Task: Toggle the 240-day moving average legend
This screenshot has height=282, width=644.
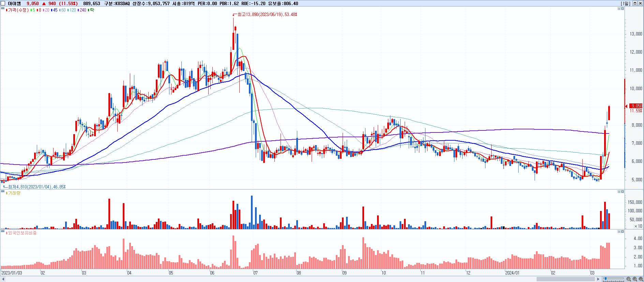Action: pyautogui.click(x=82, y=10)
